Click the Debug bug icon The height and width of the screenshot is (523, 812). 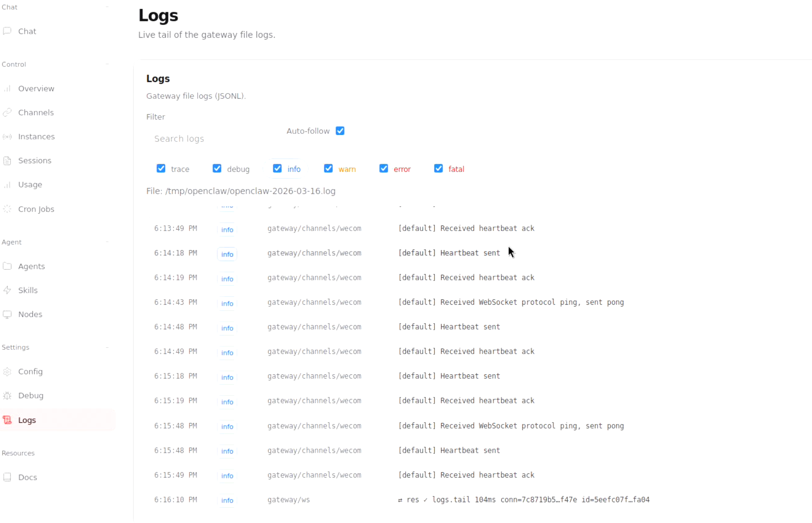point(7,396)
